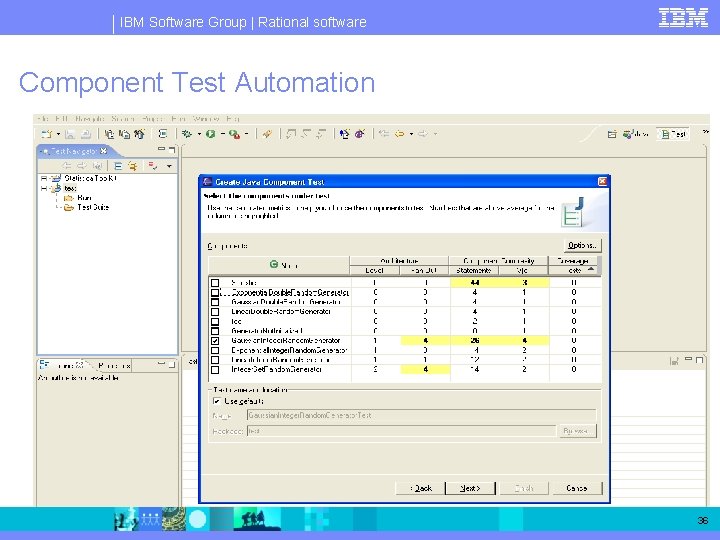Image resolution: width=720 pixels, height=540 pixels.
Task: Expand the Statistics Toolkit tree node
Action: (44, 178)
